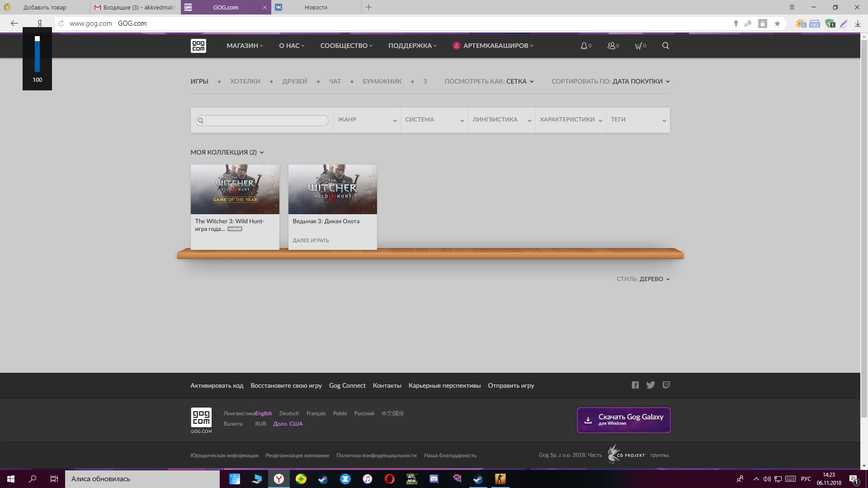Open GOG Twitch channel icon
Screen dimensions: 868x488
(x=666, y=385)
